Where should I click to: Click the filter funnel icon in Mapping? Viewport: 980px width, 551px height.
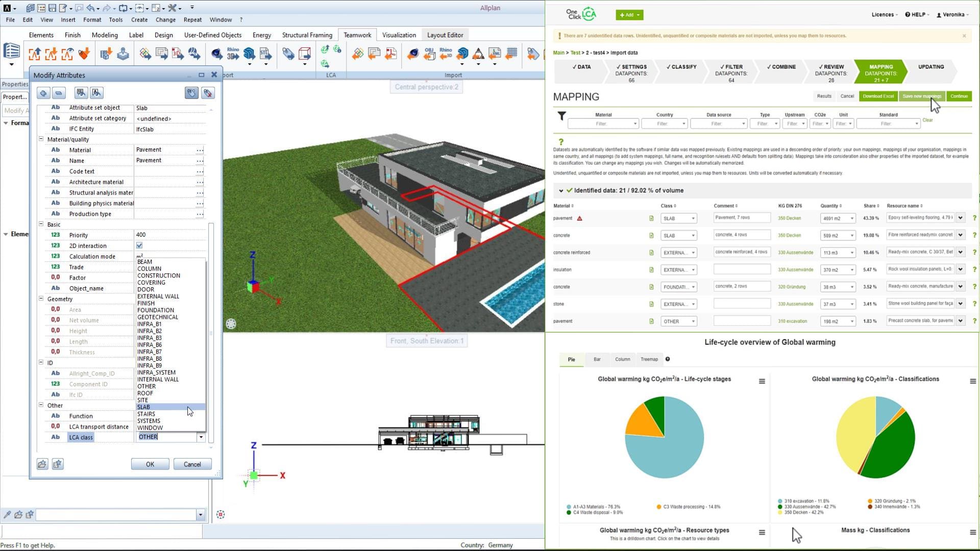pos(561,116)
